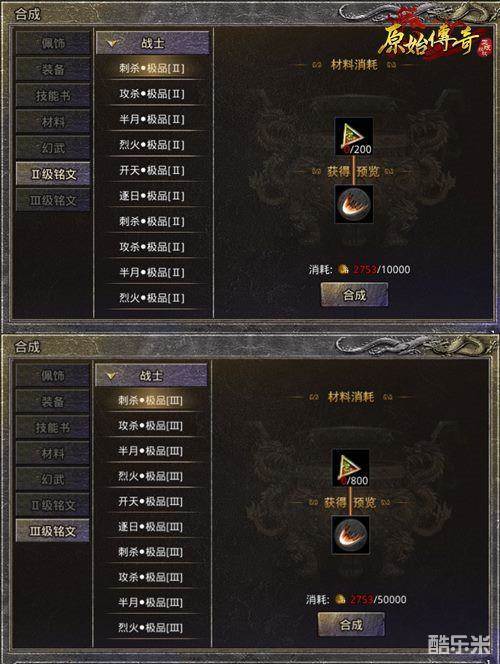This screenshot has width=500, height=664.
Task: Click the material icon showing 0/200
Action: click(354, 137)
